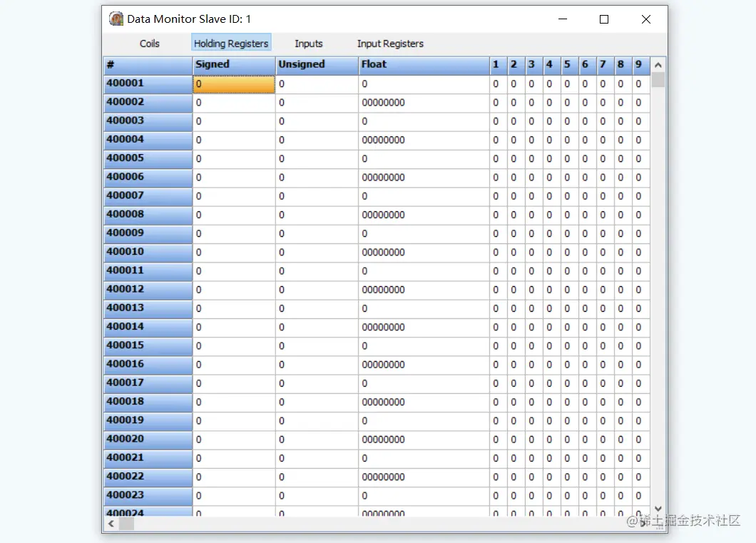Switch to the Coils tab

coord(150,44)
